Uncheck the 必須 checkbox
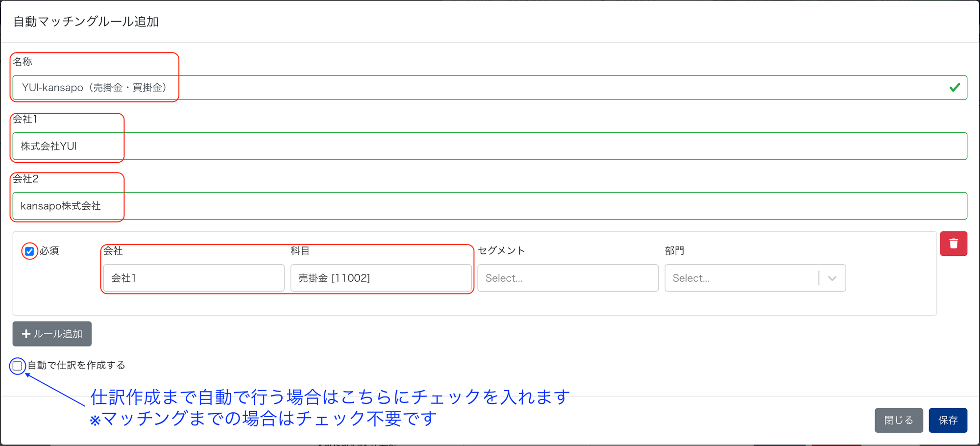Viewport: 980px width, 446px height. (29, 251)
